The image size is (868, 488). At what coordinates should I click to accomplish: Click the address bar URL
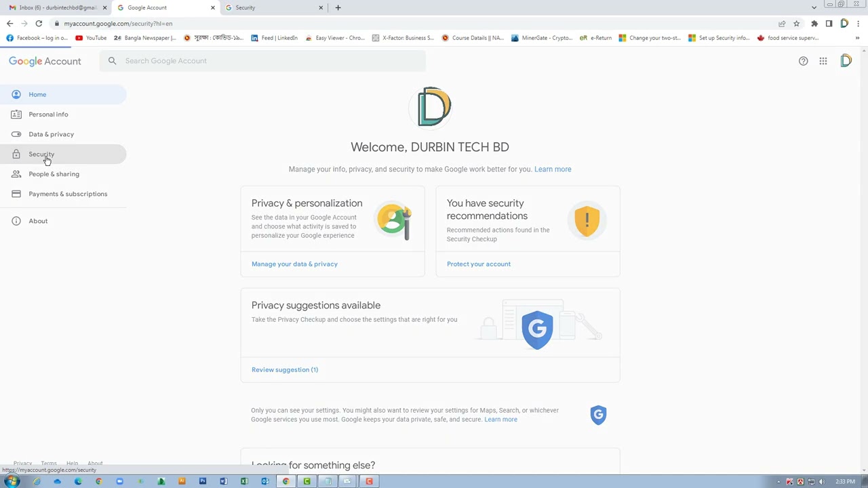[x=119, y=24]
